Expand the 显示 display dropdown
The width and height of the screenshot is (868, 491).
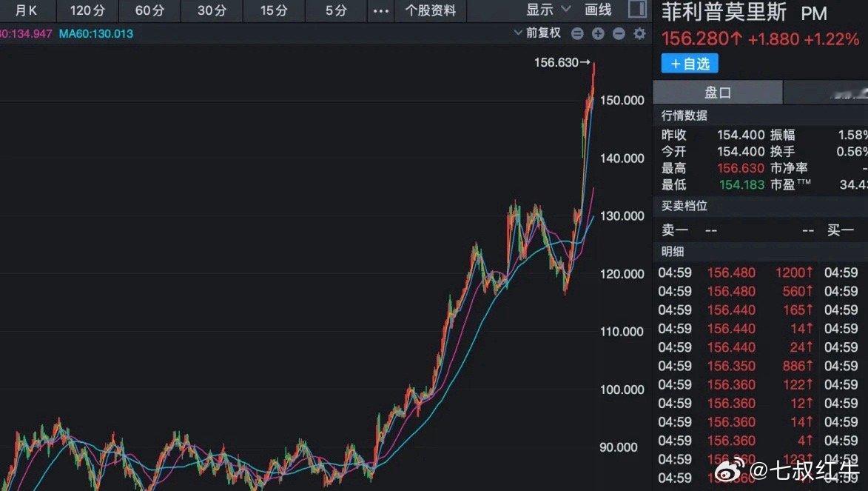548,10
